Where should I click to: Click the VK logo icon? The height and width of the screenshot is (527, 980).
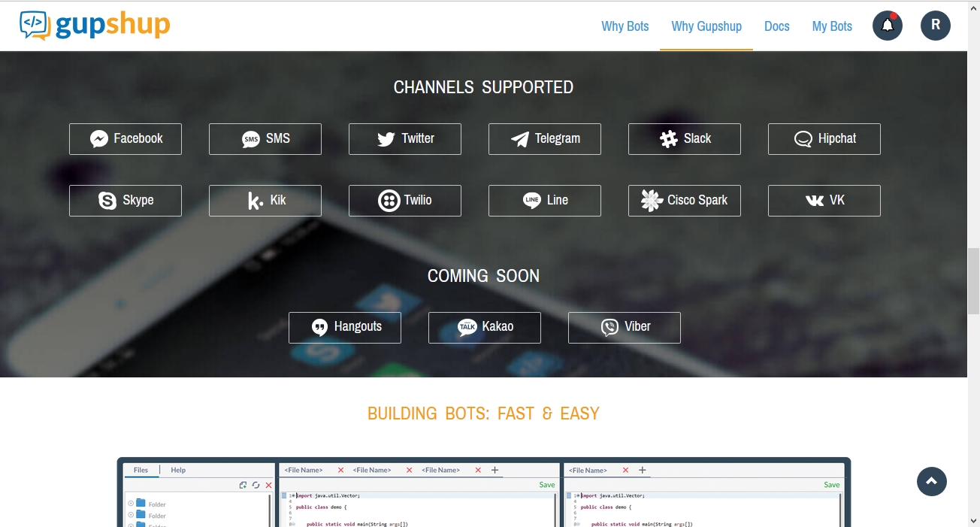(x=815, y=201)
